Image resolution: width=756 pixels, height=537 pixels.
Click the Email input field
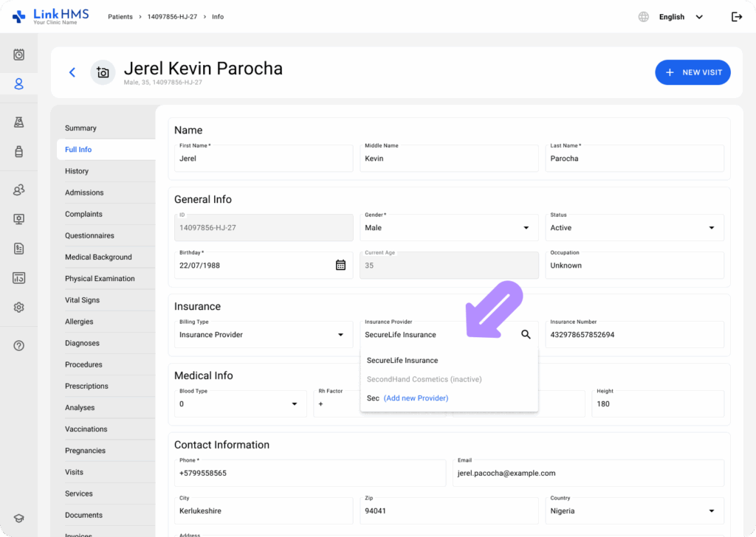click(x=588, y=473)
